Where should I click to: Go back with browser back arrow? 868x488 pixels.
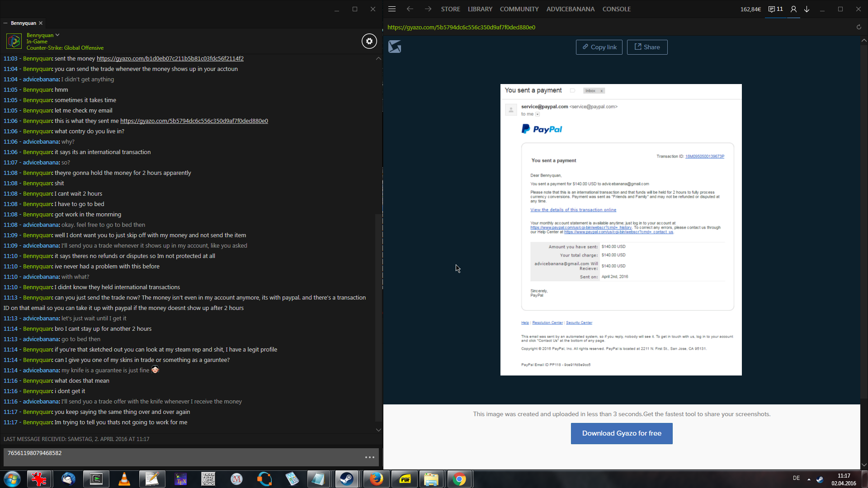click(x=410, y=9)
